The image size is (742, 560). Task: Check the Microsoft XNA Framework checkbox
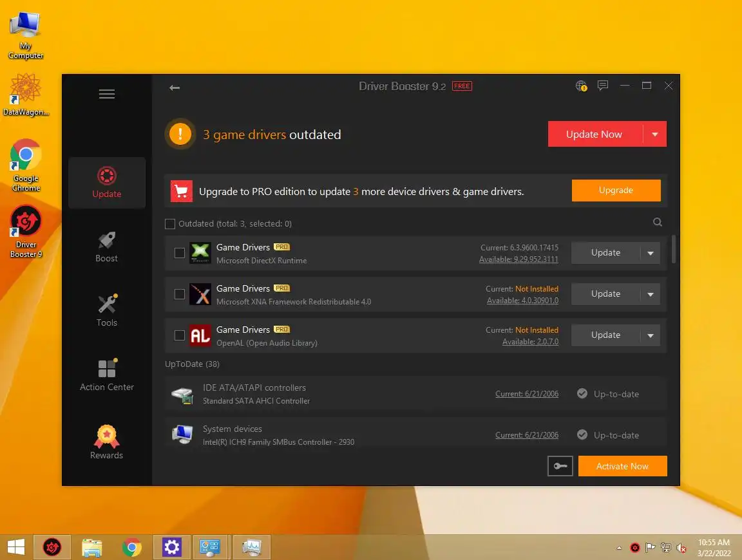[180, 294]
